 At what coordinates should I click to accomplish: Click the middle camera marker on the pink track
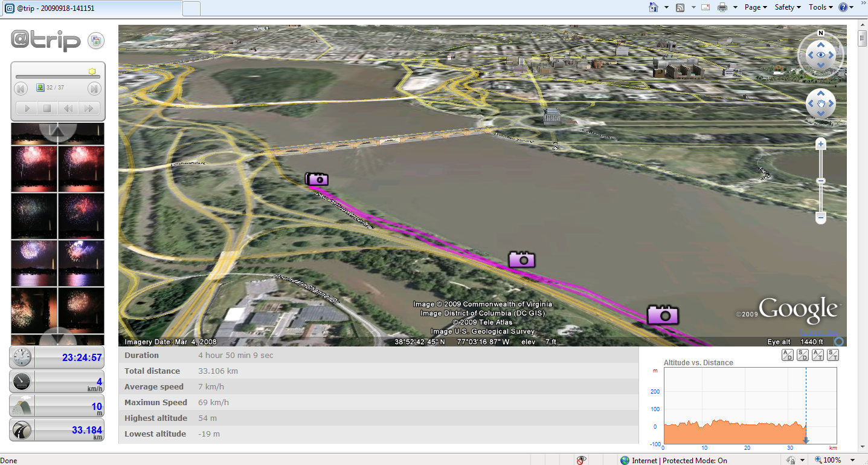[x=522, y=259]
